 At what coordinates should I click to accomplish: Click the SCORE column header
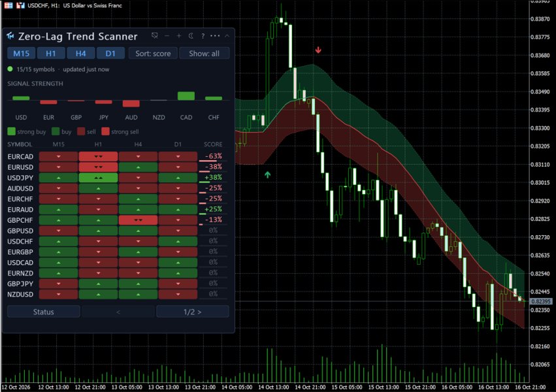[213, 144]
